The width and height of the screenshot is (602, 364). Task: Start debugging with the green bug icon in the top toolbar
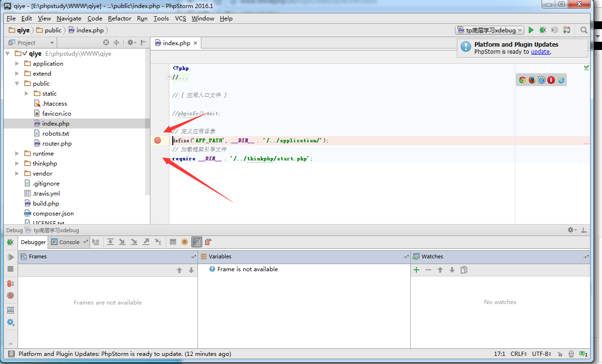tap(543, 30)
